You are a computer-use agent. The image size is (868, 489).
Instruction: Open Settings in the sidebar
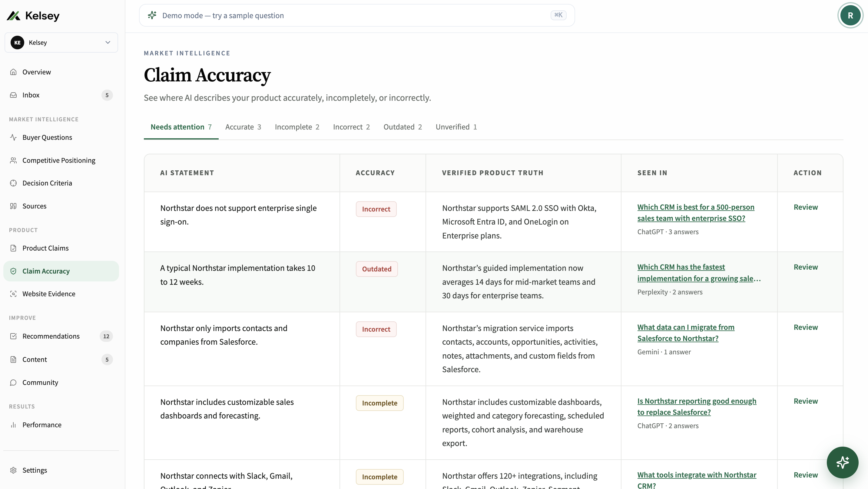coord(61,470)
